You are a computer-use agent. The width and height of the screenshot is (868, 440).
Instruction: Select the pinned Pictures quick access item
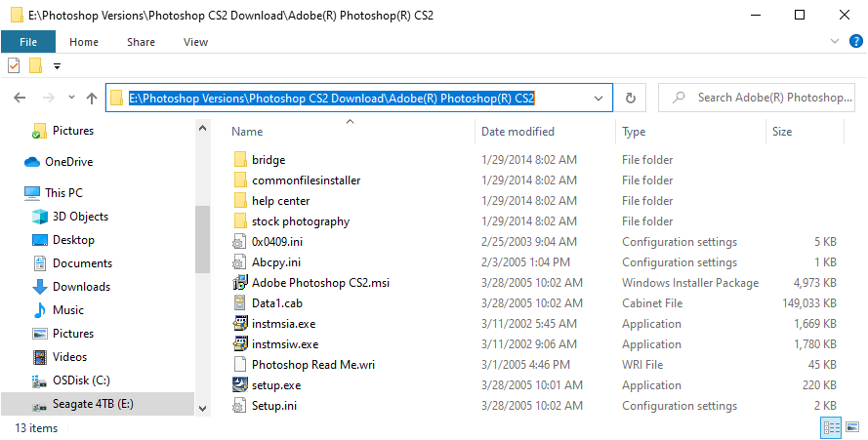(73, 131)
